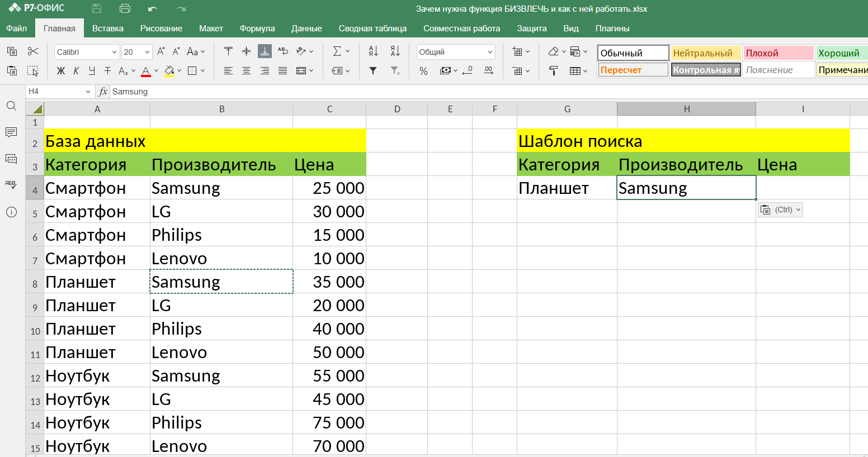Click the Print icon in title bar
Viewport: 868px width, 457px height.
click(125, 8)
